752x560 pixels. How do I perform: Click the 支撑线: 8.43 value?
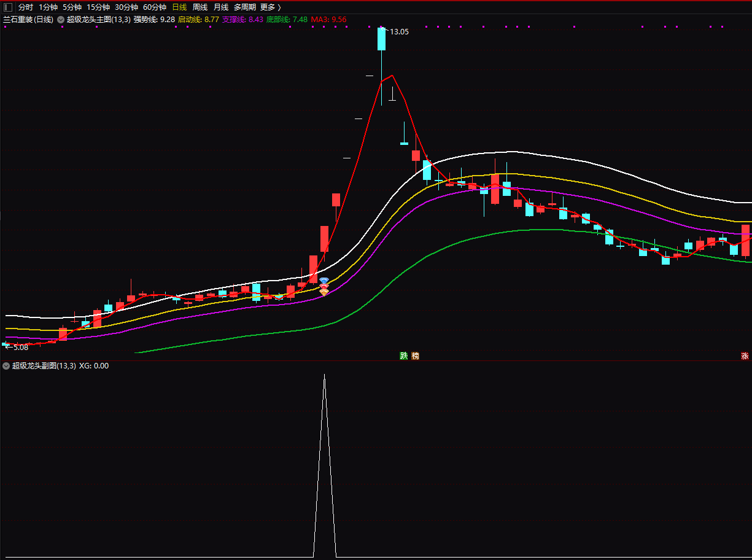click(x=242, y=20)
